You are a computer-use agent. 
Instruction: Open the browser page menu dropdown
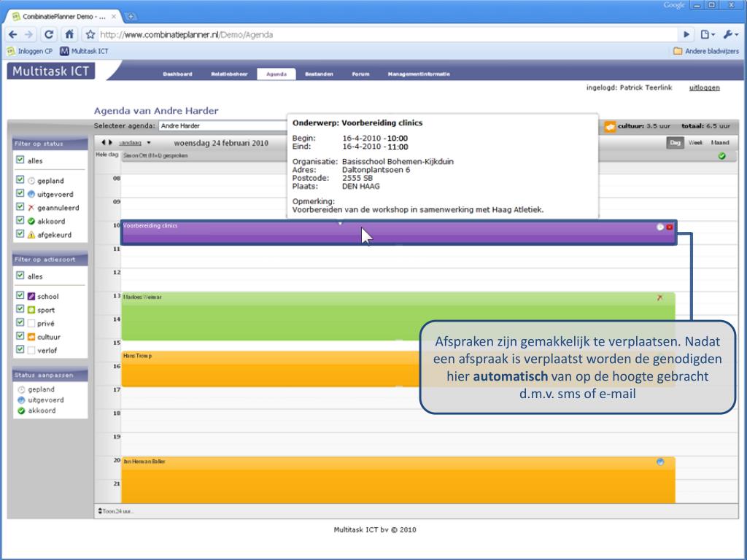708,35
